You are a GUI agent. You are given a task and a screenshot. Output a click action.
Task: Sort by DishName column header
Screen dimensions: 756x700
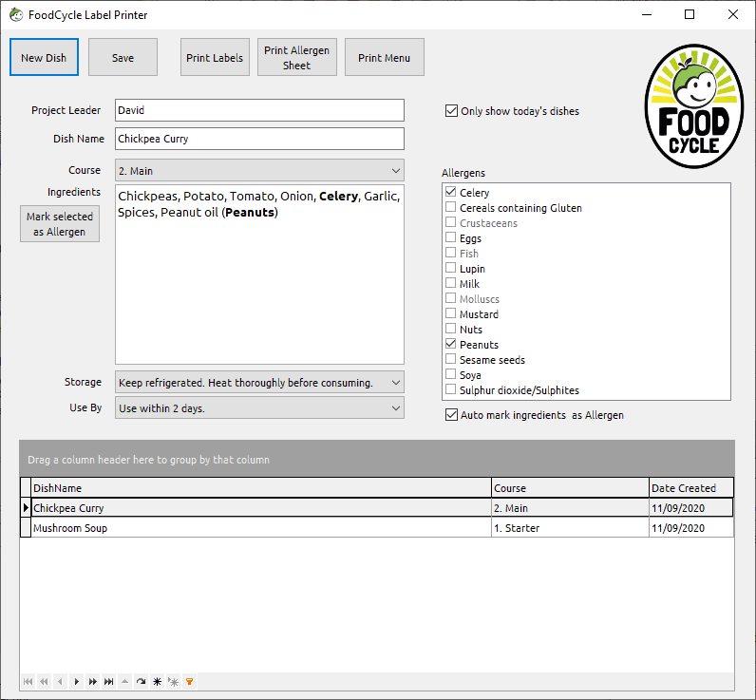click(260, 488)
